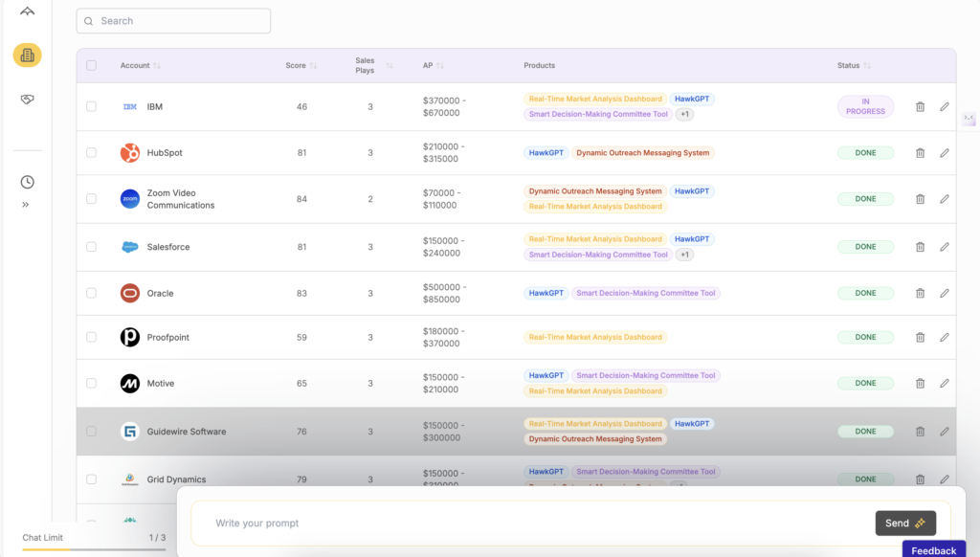The width and height of the screenshot is (980, 557).
Task: Click the HubSpot logo icon
Action: 130,152
